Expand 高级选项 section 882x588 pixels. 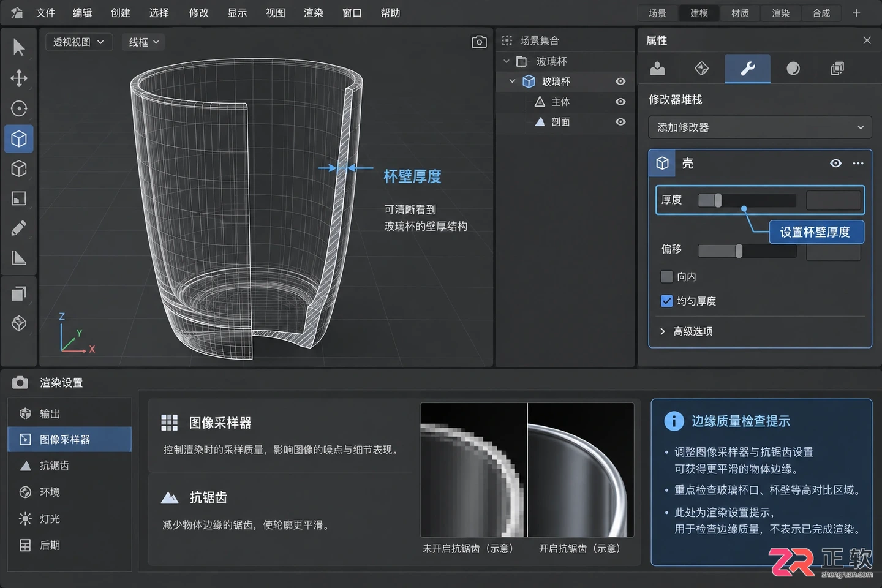[686, 331]
